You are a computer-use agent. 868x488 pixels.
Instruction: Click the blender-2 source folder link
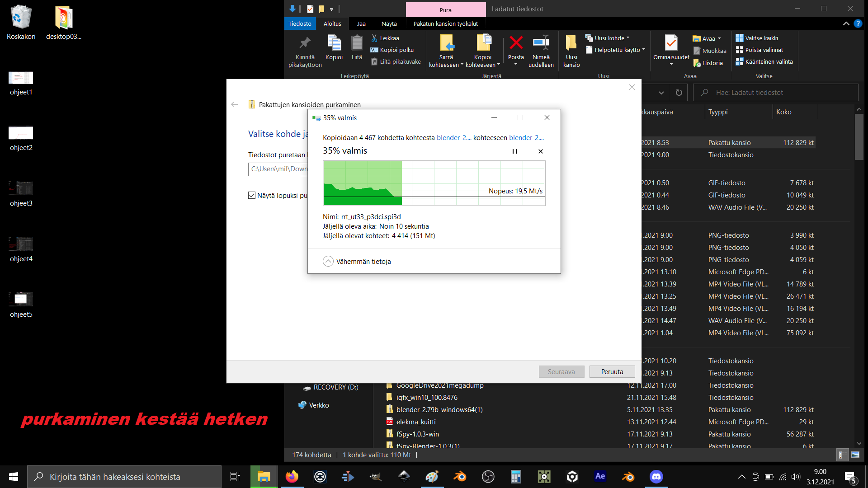coord(453,138)
